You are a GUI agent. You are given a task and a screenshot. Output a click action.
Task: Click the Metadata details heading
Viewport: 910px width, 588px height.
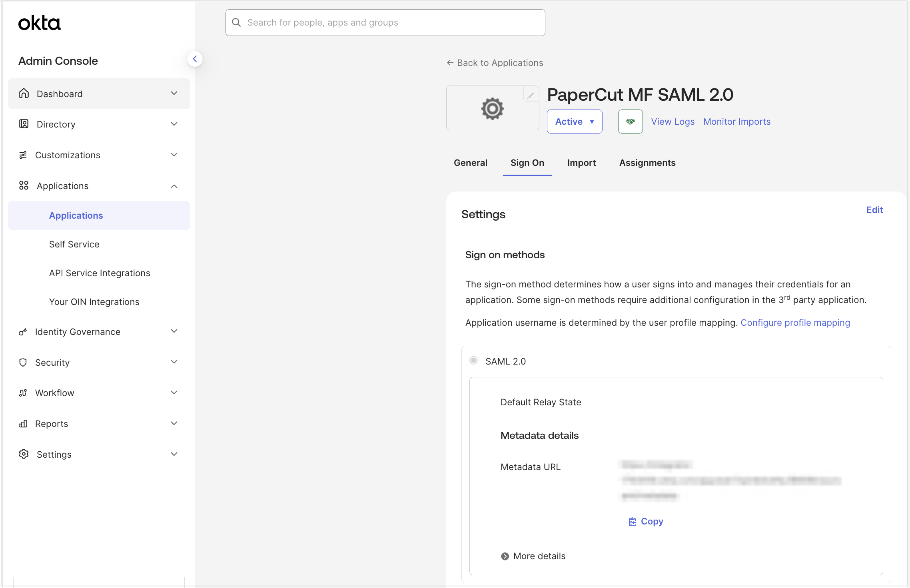pos(540,435)
